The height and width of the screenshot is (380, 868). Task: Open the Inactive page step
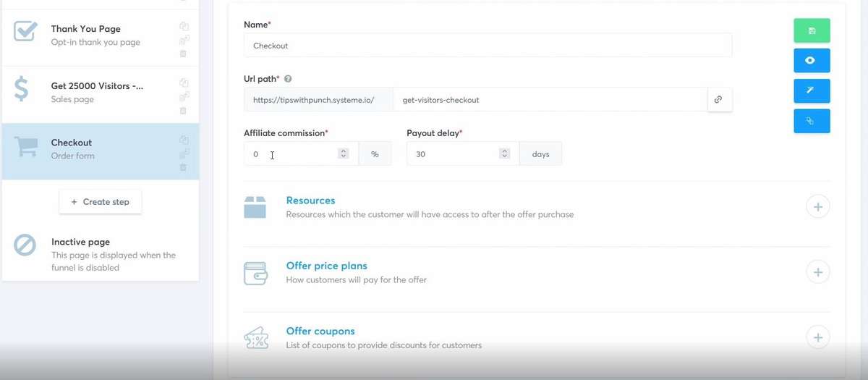(x=101, y=254)
